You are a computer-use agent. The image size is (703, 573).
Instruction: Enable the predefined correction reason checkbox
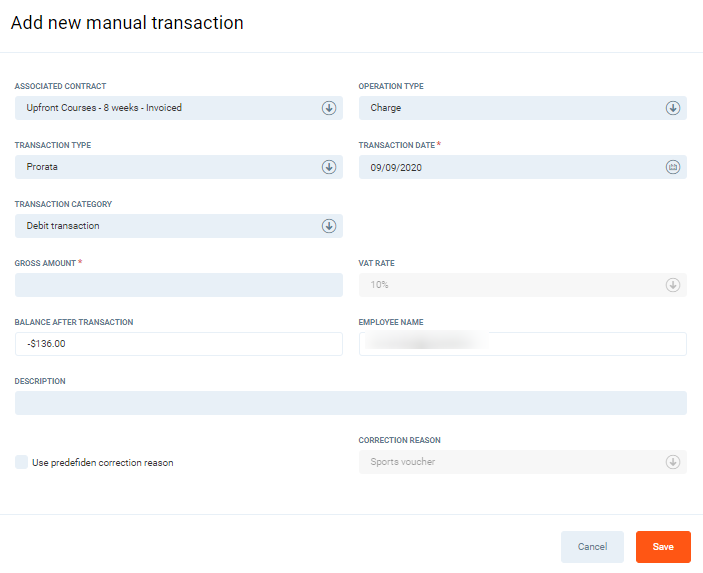tap(22, 462)
